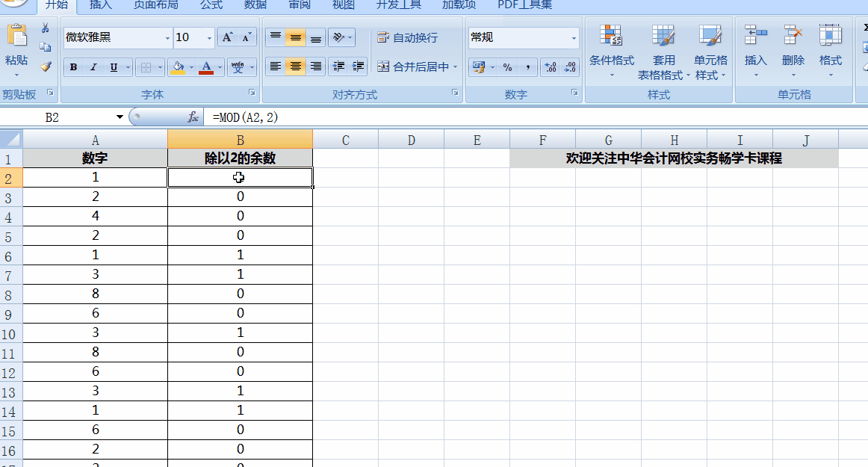Click the fx insert function icon
The height and width of the screenshot is (467, 868).
click(193, 117)
